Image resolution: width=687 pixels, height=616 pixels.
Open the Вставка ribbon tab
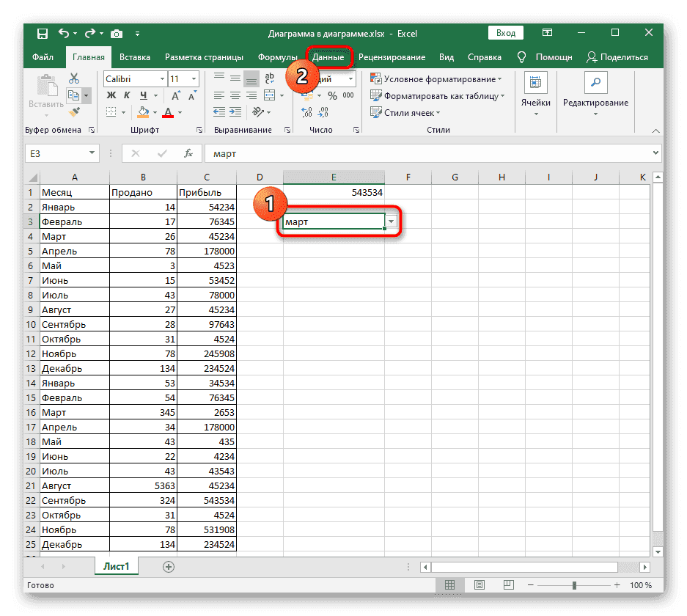(135, 57)
